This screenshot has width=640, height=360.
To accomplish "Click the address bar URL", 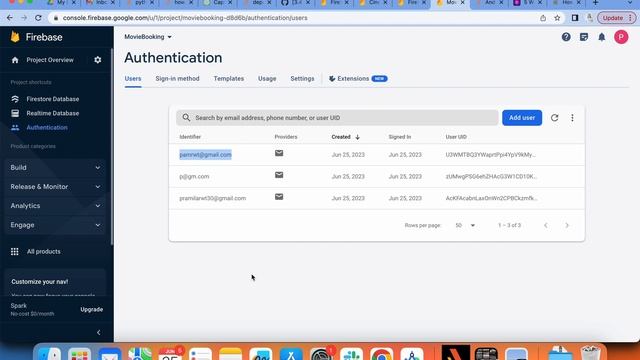I will 185,18.
